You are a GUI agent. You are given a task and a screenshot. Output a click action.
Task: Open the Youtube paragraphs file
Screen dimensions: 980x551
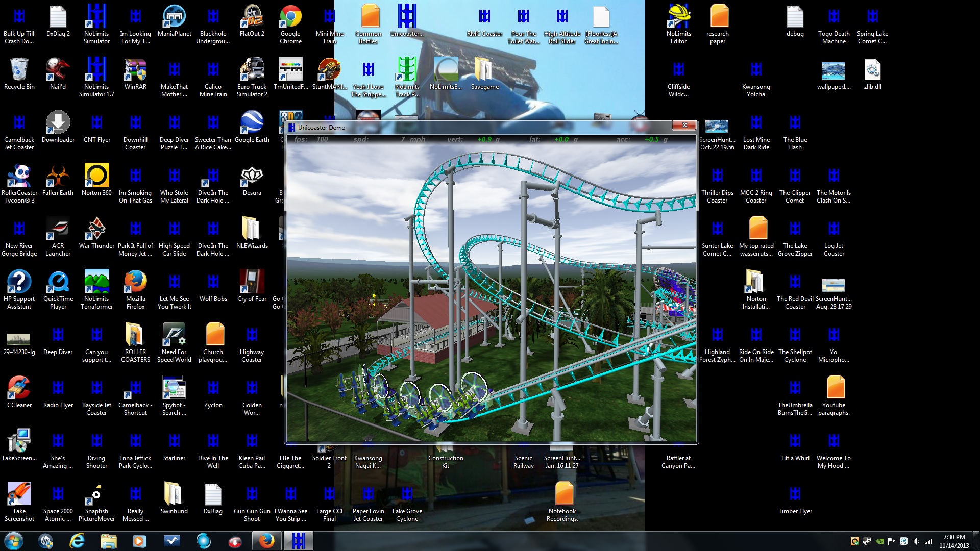coord(834,395)
